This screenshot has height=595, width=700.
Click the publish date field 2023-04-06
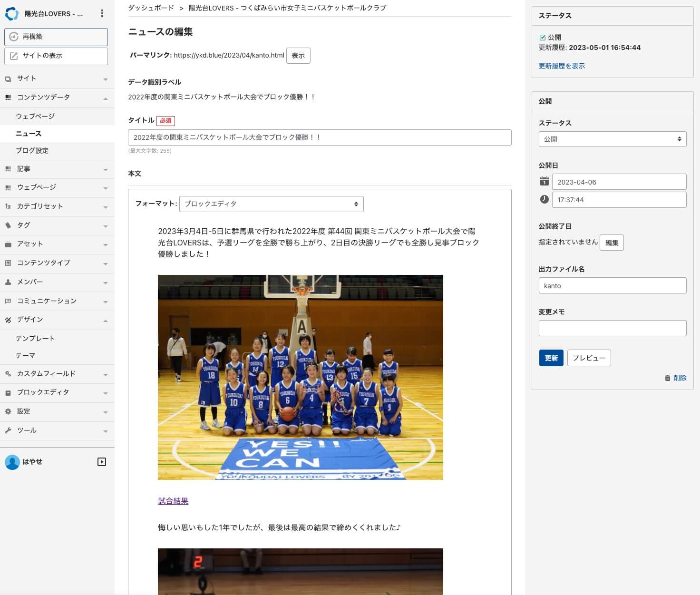pos(619,182)
